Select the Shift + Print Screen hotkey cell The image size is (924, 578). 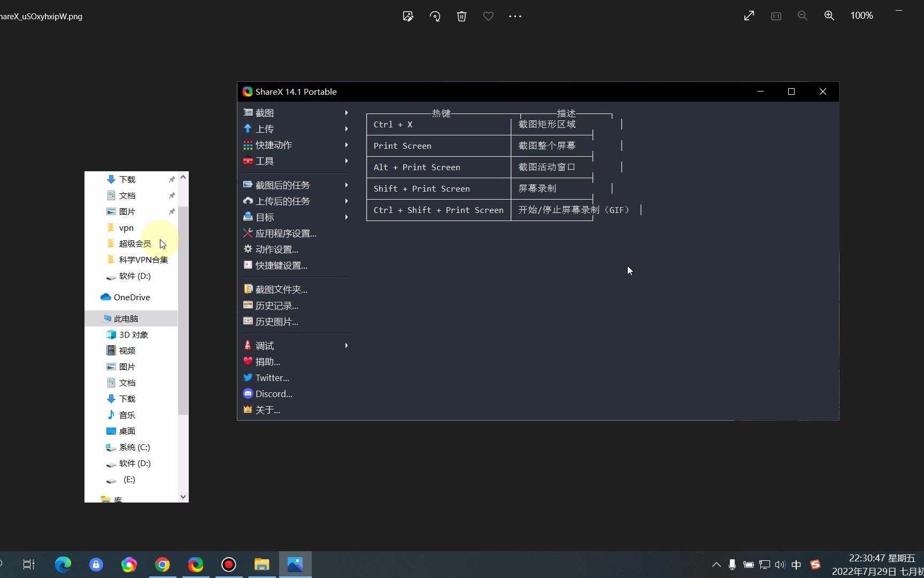pyautogui.click(x=438, y=188)
